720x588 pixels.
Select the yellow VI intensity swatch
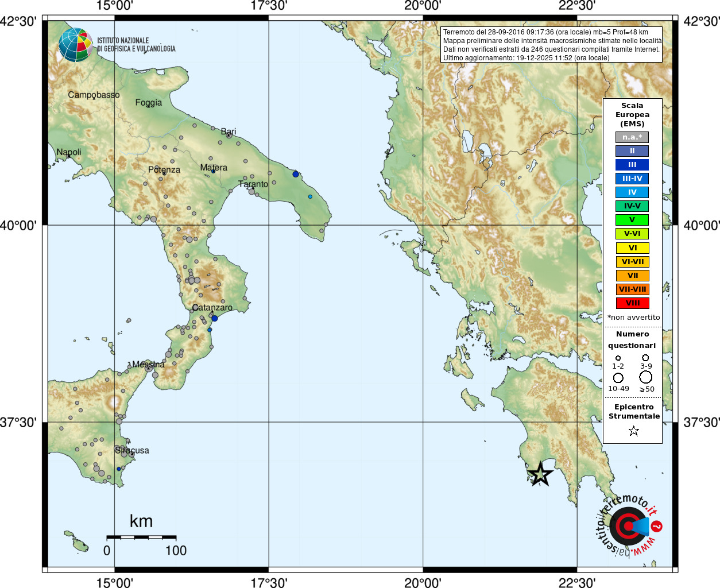point(632,248)
